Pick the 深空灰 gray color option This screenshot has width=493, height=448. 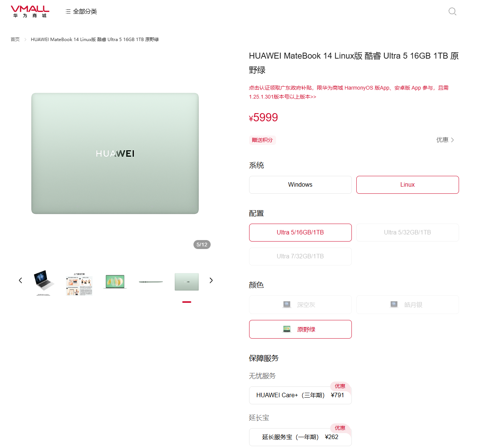[300, 305]
